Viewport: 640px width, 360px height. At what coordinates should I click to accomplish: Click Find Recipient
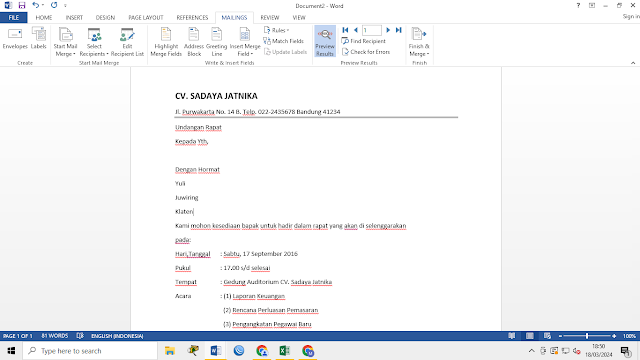coord(364,41)
